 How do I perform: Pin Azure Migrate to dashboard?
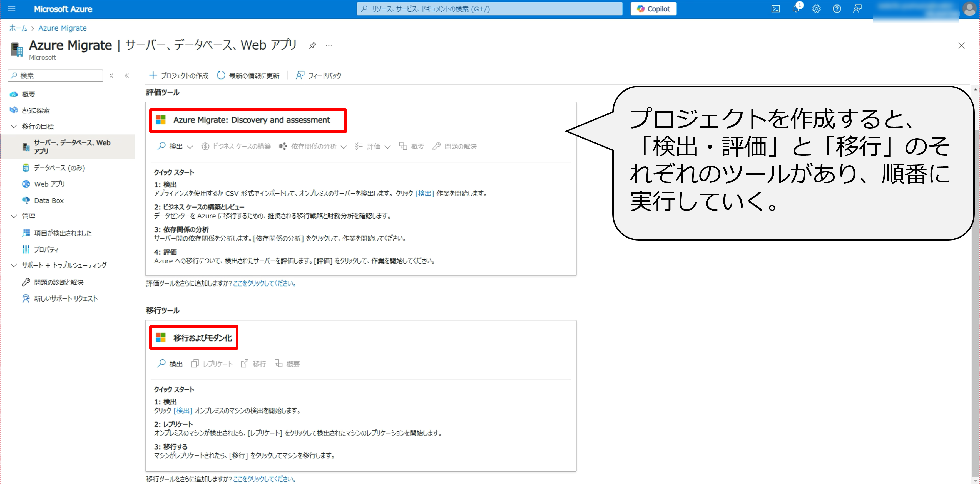(312, 46)
